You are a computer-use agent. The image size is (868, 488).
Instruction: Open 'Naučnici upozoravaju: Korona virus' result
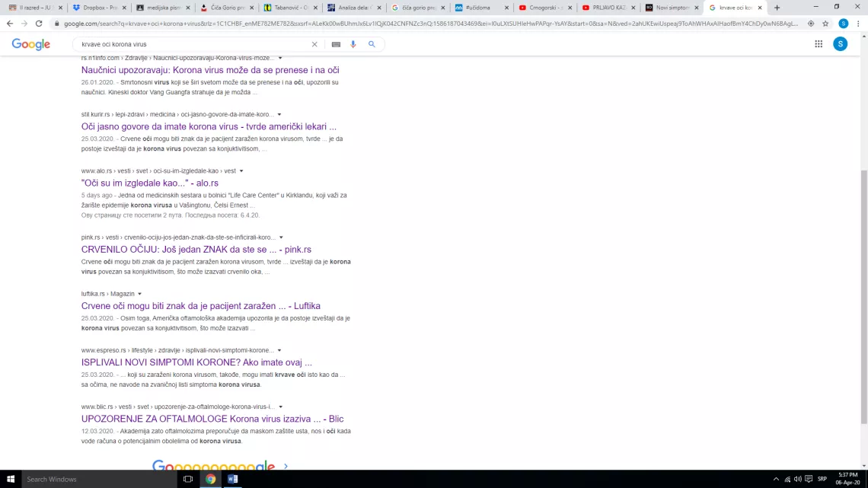(210, 70)
